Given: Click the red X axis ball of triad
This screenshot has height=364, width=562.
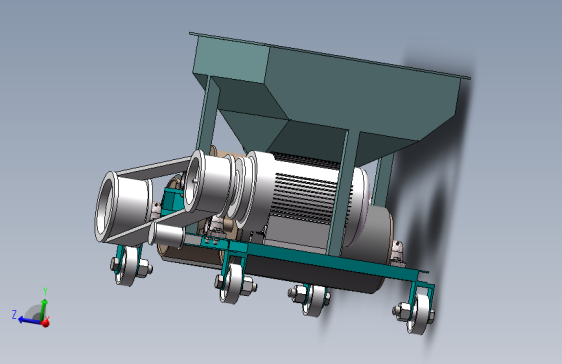Looking at the screenshot, I should coord(46,323).
